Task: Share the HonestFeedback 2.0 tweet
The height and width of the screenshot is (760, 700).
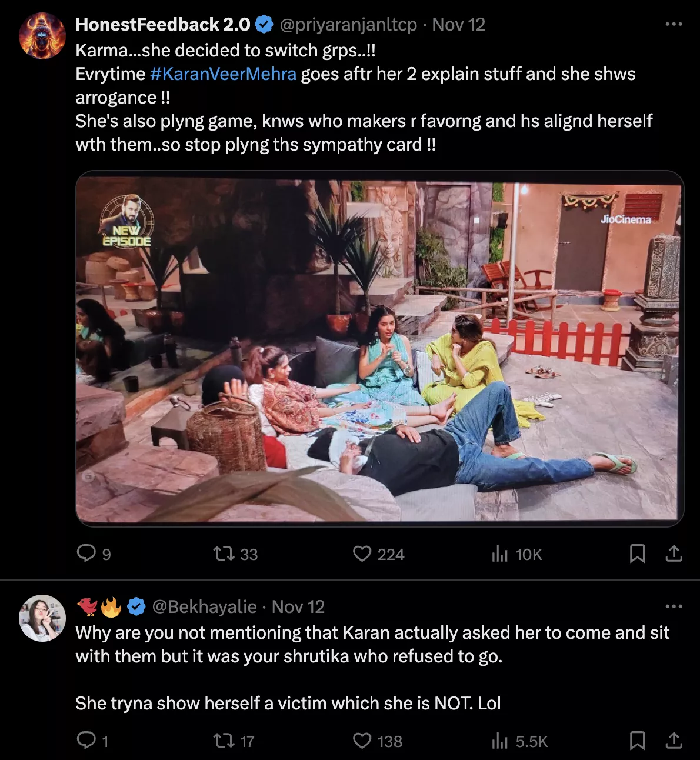Action: (674, 554)
